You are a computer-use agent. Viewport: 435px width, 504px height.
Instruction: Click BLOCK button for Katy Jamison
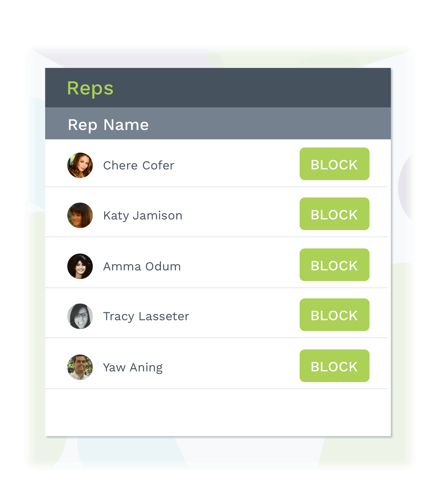point(334,214)
